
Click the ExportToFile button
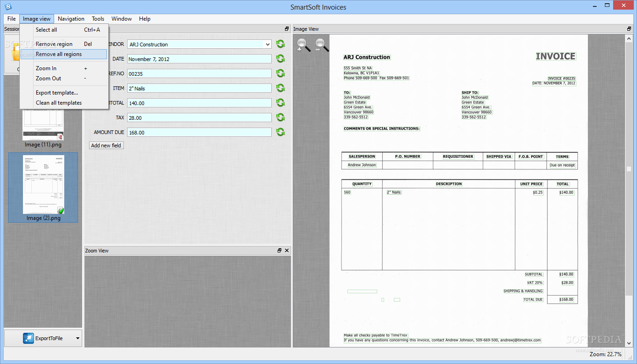point(43,338)
